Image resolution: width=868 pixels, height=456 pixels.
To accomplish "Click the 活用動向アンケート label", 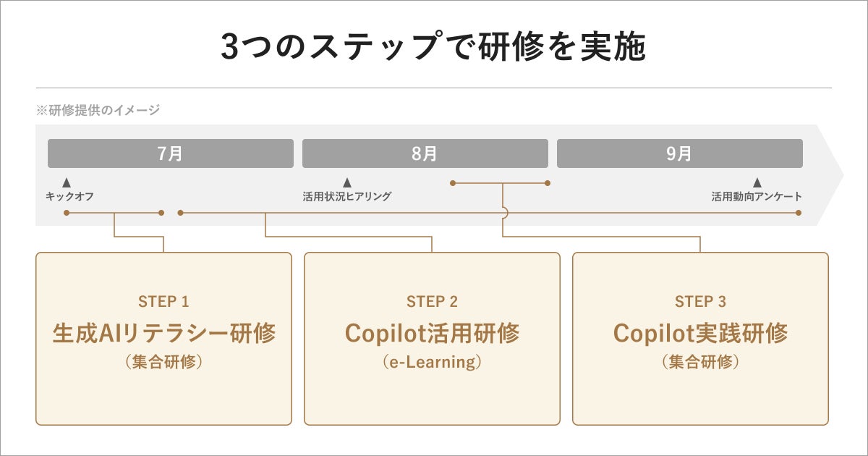I will 756,196.
